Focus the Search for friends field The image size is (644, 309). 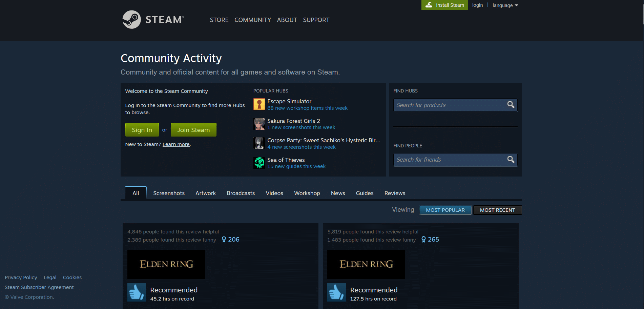pyautogui.click(x=455, y=160)
